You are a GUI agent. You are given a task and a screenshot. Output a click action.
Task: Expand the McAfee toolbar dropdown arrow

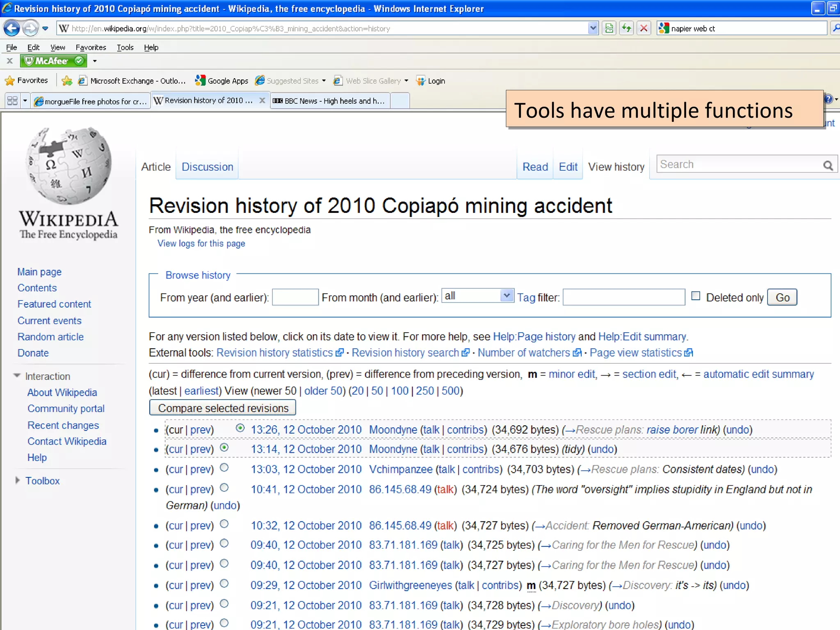(95, 61)
